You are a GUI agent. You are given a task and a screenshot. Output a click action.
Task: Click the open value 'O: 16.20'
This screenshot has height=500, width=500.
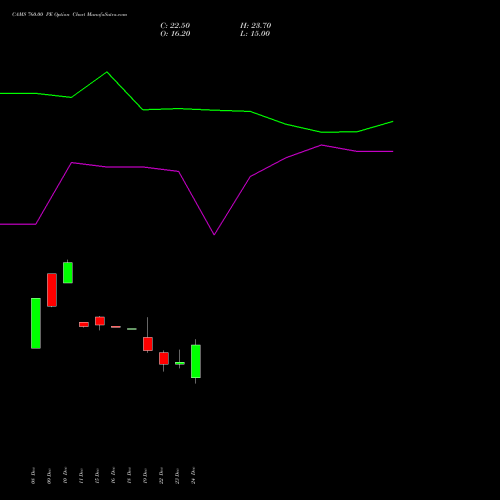point(175,34)
